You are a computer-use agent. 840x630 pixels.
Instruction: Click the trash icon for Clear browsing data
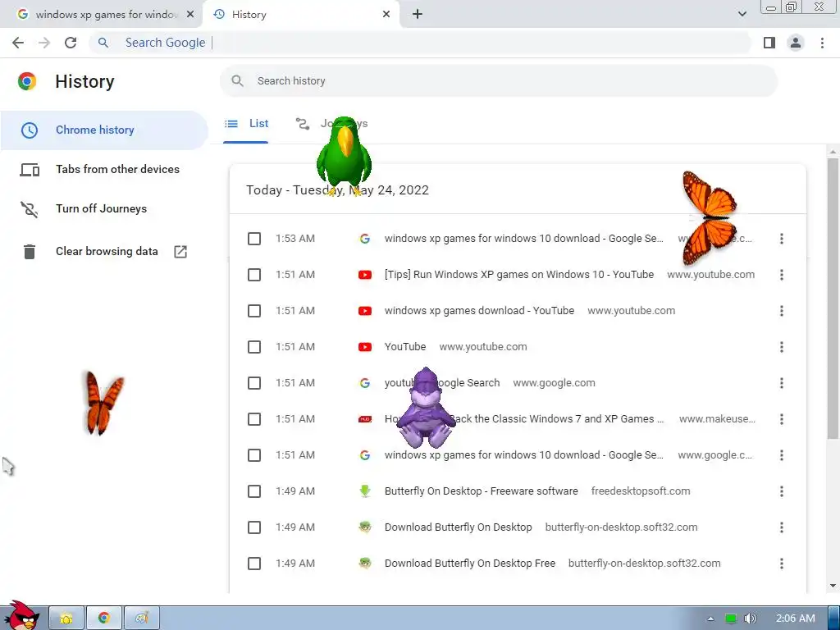click(x=30, y=251)
